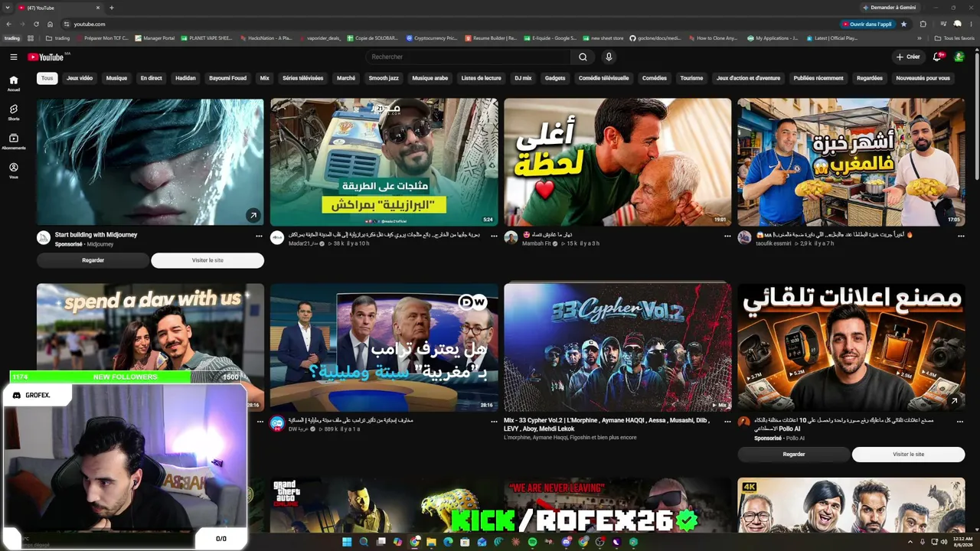The width and height of the screenshot is (980, 551).
Task: Start voice search with the microphone icon
Action: tap(609, 57)
